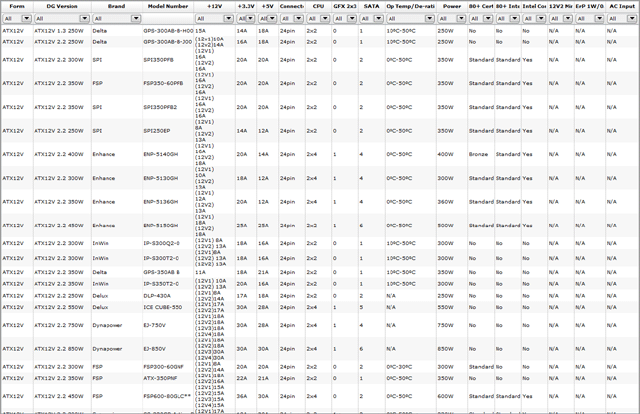Select model SPI350PFB cell

point(158,60)
